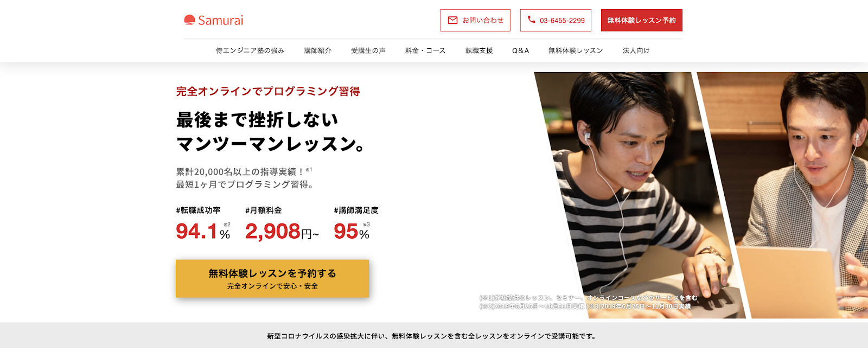Click the phone number 03-6455-2299
This screenshot has height=358, width=868.
click(x=562, y=21)
